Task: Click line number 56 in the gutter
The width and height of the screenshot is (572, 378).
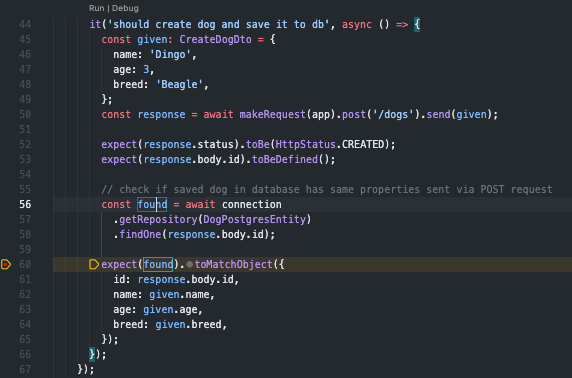Action: click(25, 204)
